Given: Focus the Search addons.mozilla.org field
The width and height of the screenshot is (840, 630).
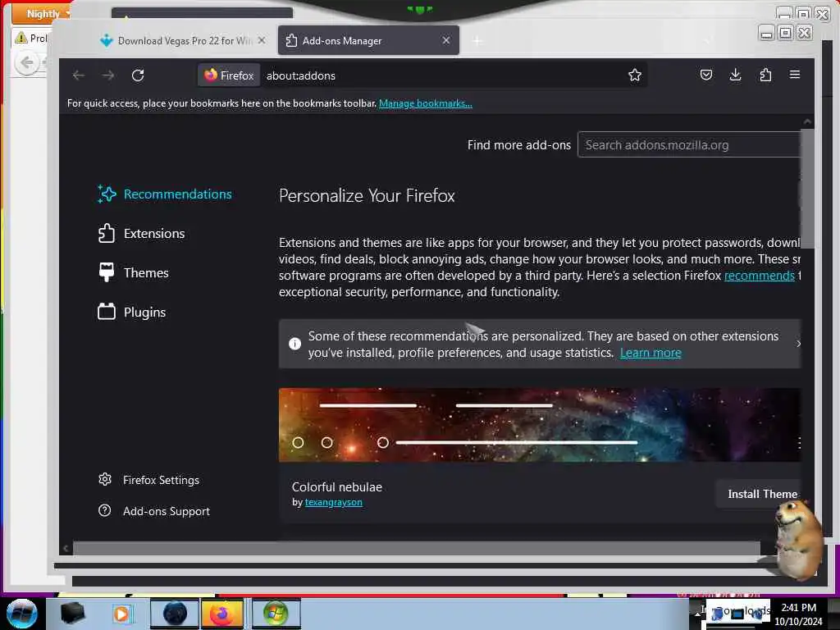Looking at the screenshot, I should [689, 144].
